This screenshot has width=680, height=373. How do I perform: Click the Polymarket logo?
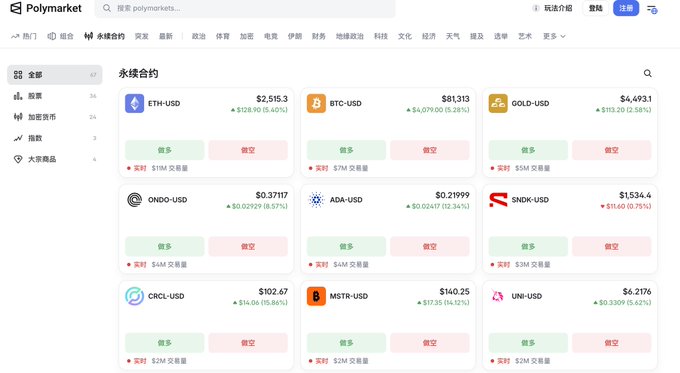coord(46,8)
